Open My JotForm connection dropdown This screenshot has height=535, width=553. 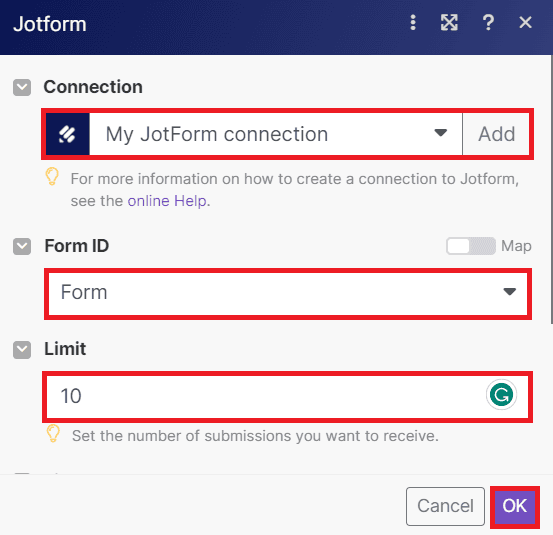tap(276, 134)
